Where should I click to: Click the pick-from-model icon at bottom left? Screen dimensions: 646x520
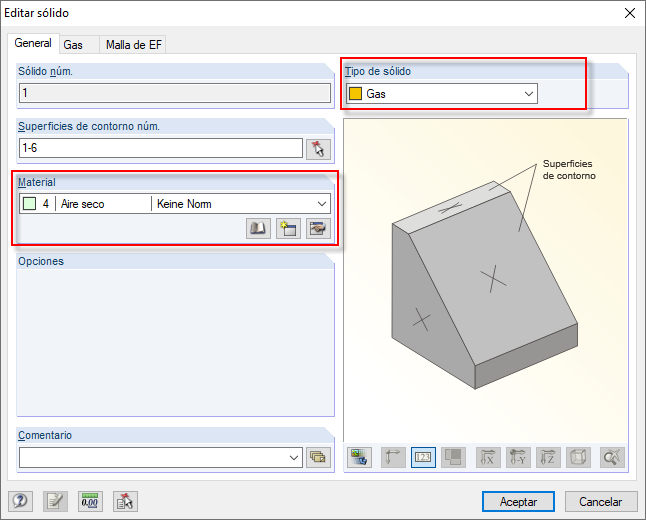(x=125, y=501)
